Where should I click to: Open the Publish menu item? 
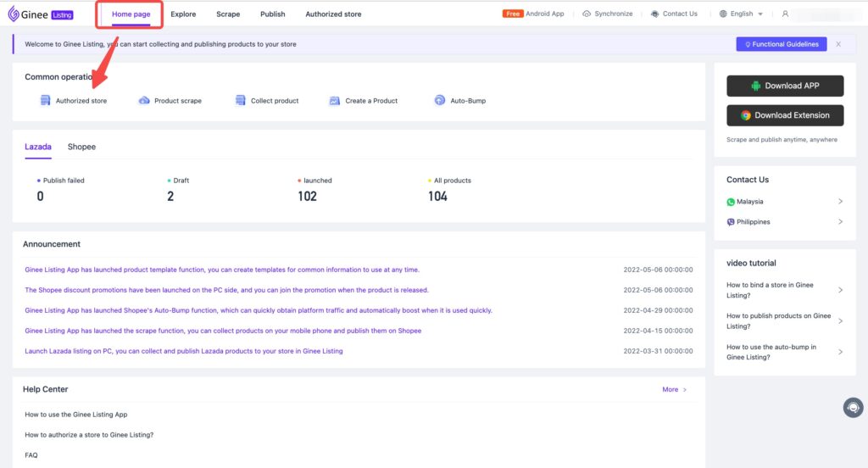click(x=273, y=14)
